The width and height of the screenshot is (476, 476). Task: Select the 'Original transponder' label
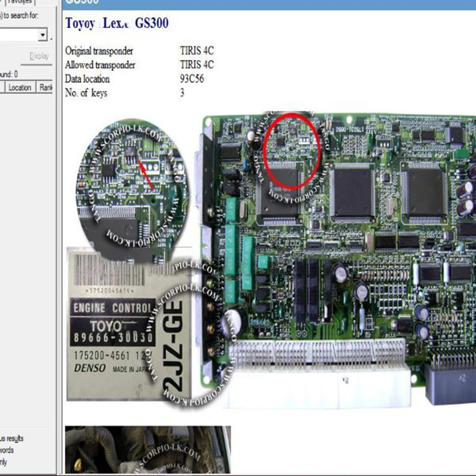pyautogui.click(x=99, y=51)
